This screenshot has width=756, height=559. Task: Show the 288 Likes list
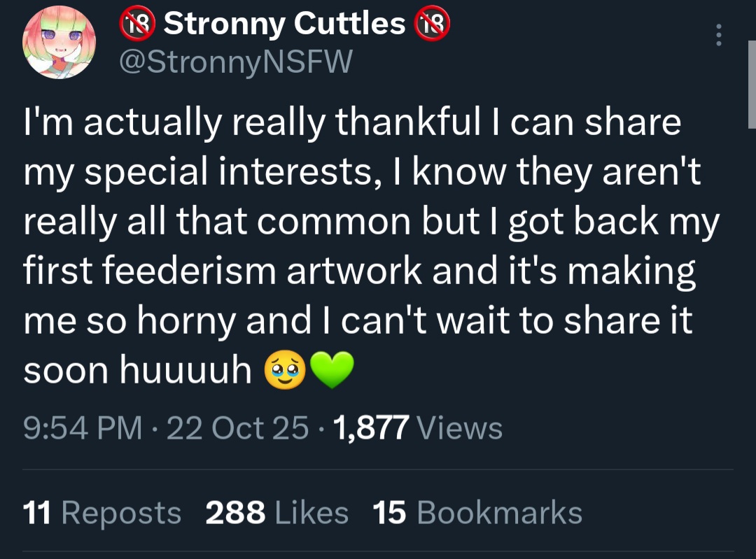point(276,513)
